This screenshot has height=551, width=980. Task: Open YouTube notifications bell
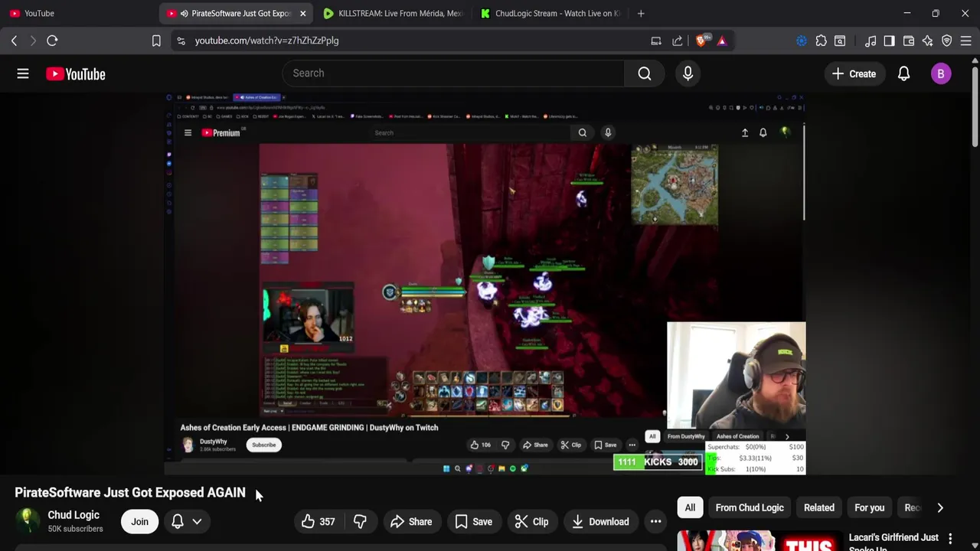[903, 73]
